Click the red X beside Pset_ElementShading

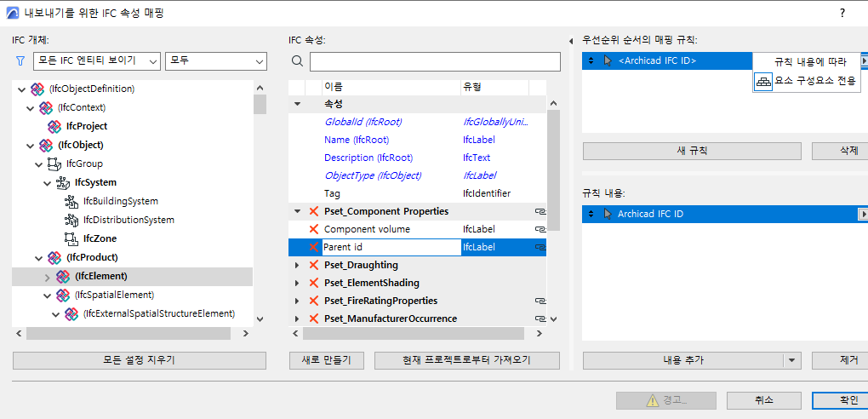(314, 283)
